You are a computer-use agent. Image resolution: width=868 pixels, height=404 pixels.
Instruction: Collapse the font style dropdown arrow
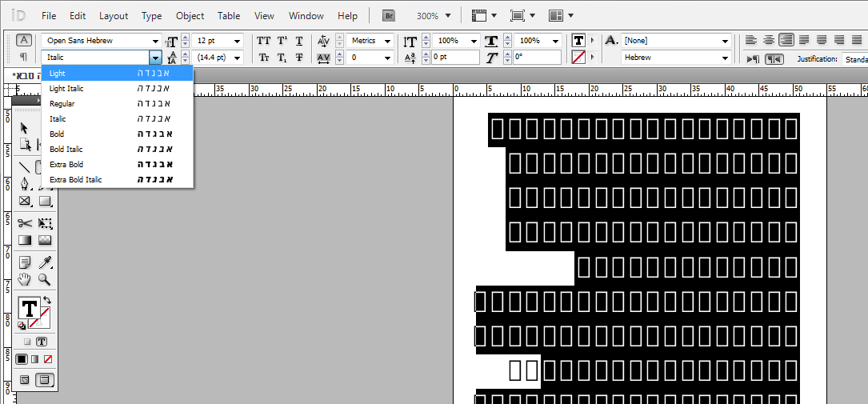[155, 58]
